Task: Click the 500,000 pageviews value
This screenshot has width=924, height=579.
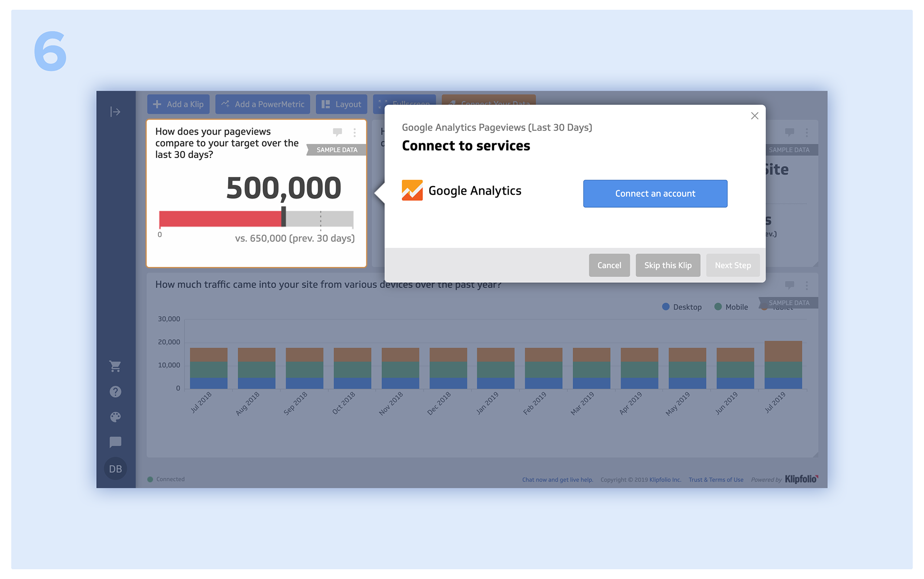Action: coord(283,188)
